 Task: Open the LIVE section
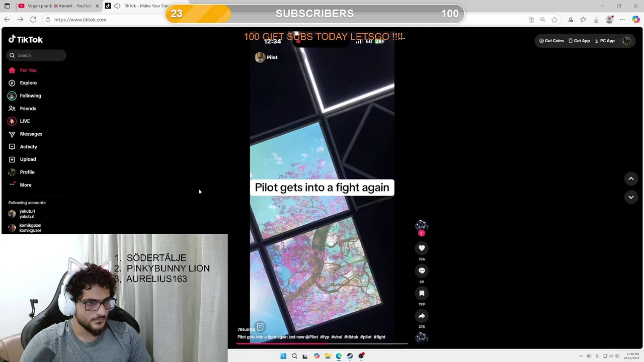pyautogui.click(x=19, y=121)
